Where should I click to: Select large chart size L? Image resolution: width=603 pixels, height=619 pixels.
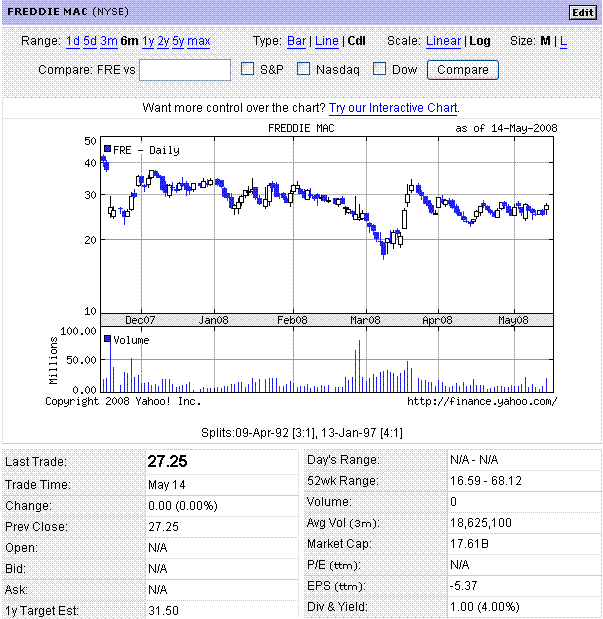pyautogui.click(x=563, y=41)
